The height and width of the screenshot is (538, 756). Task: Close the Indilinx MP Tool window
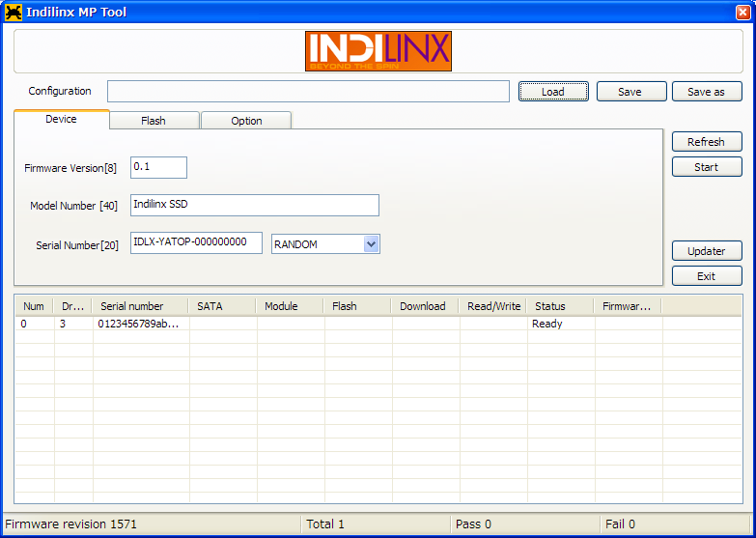click(743, 12)
